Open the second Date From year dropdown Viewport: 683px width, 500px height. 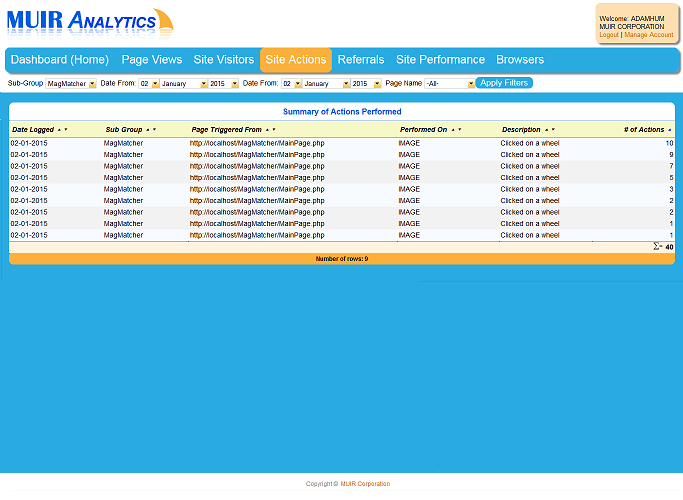click(377, 84)
